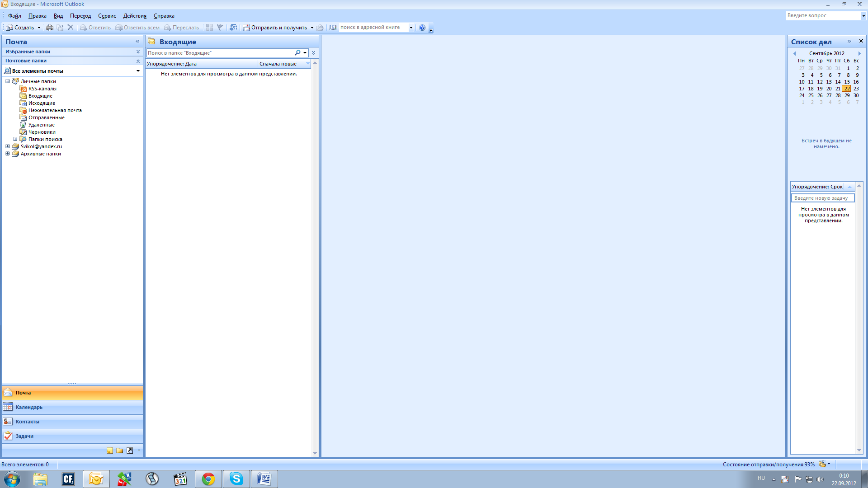The width and height of the screenshot is (868, 488).
Task: Click the follow-up flag toolbar icon
Action: click(x=220, y=28)
